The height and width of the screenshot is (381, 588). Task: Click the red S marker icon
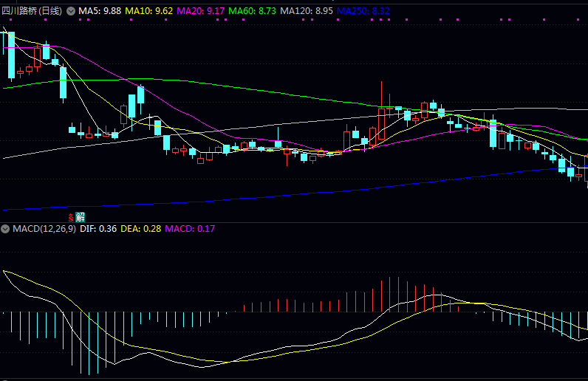tap(71, 217)
